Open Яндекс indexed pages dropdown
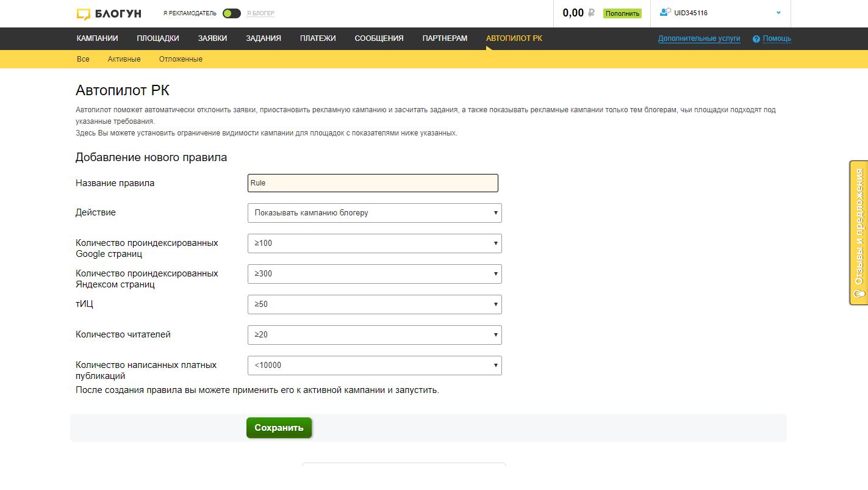The width and height of the screenshot is (868, 490). 375,274
